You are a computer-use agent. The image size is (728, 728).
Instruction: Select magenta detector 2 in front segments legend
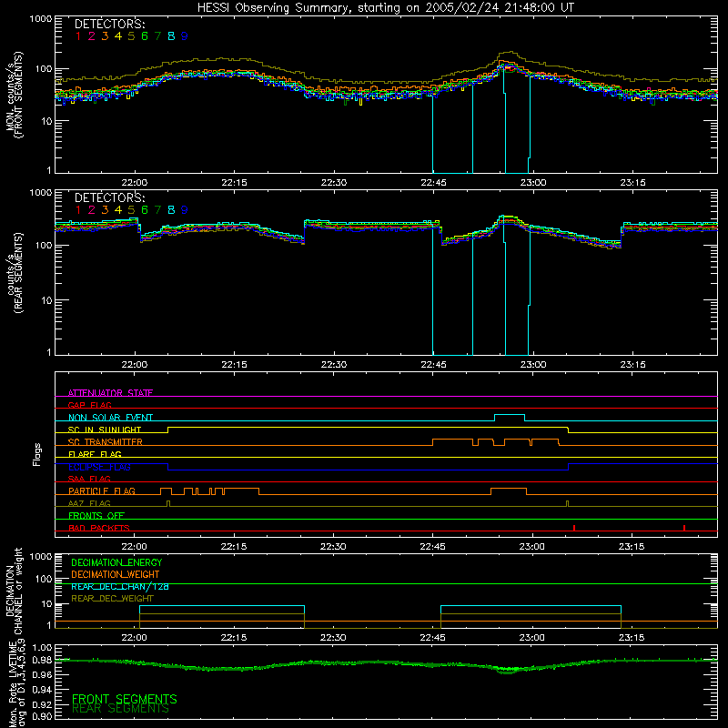point(92,36)
